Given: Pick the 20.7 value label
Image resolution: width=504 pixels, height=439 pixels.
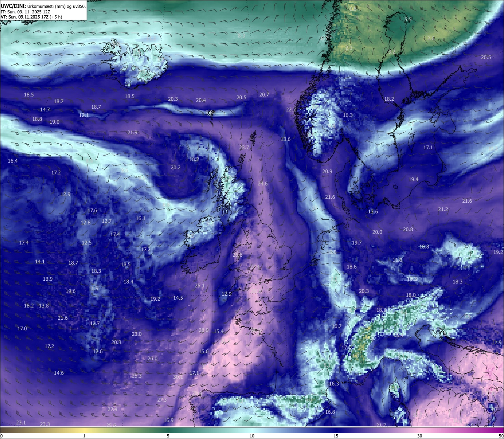Looking at the screenshot, I should tap(264, 94).
